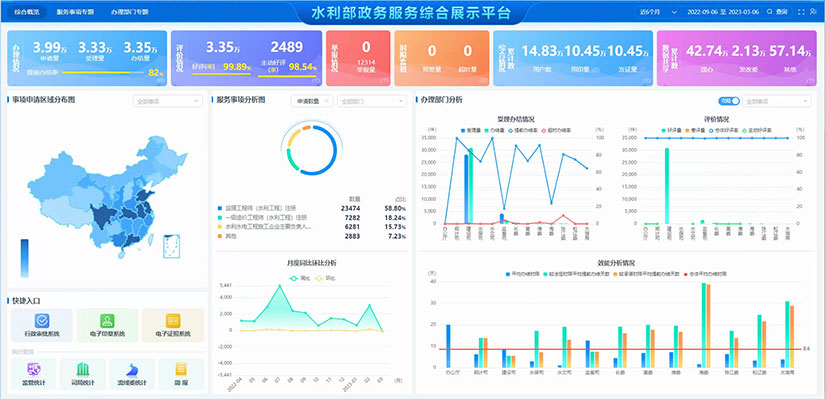Toggle 受理量 legend in 受理办结情况 chart
The width and height of the screenshot is (826, 400).
pos(471,130)
